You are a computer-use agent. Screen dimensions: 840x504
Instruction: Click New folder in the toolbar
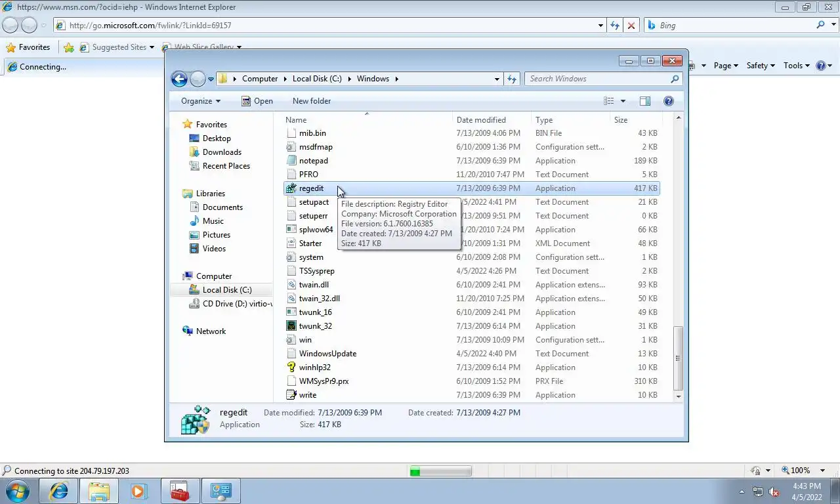tap(312, 101)
